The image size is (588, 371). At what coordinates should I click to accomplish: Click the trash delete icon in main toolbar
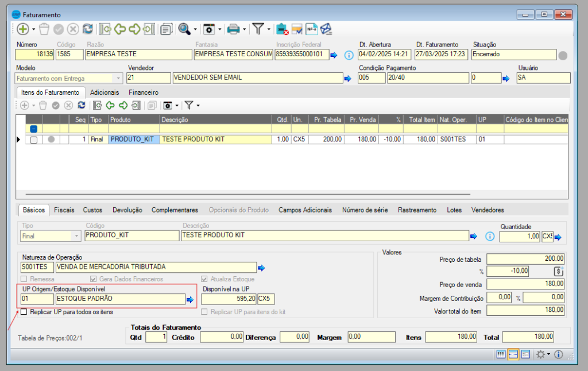click(x=44, y=29)
